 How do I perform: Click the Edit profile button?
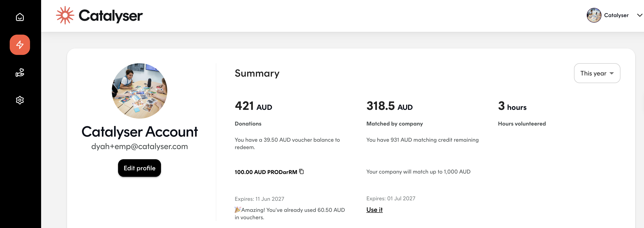coord(140,168)
